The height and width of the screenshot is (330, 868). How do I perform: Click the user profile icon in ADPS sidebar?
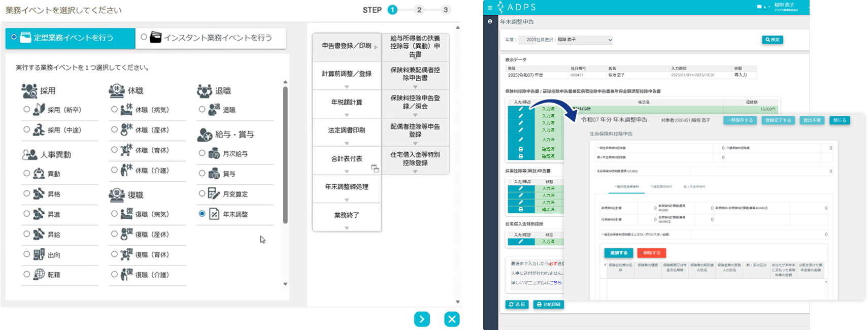pos(490,21)
